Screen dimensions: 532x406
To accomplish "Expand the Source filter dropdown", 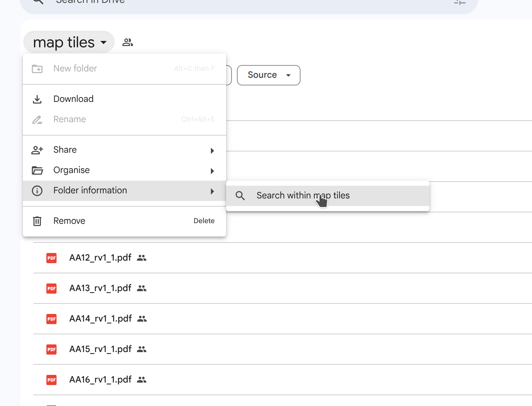I will pos(268,75).
